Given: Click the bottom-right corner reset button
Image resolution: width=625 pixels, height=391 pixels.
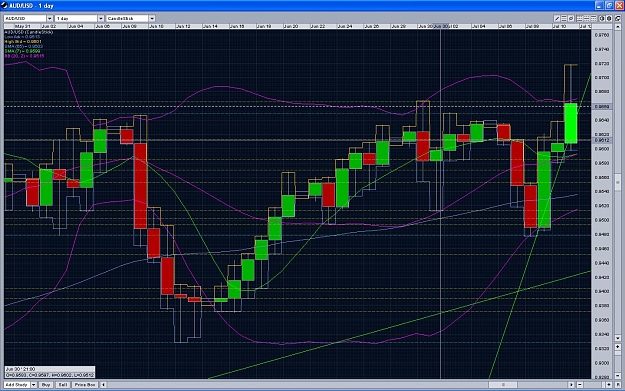Looking at the screenshot, I should 618,385.
